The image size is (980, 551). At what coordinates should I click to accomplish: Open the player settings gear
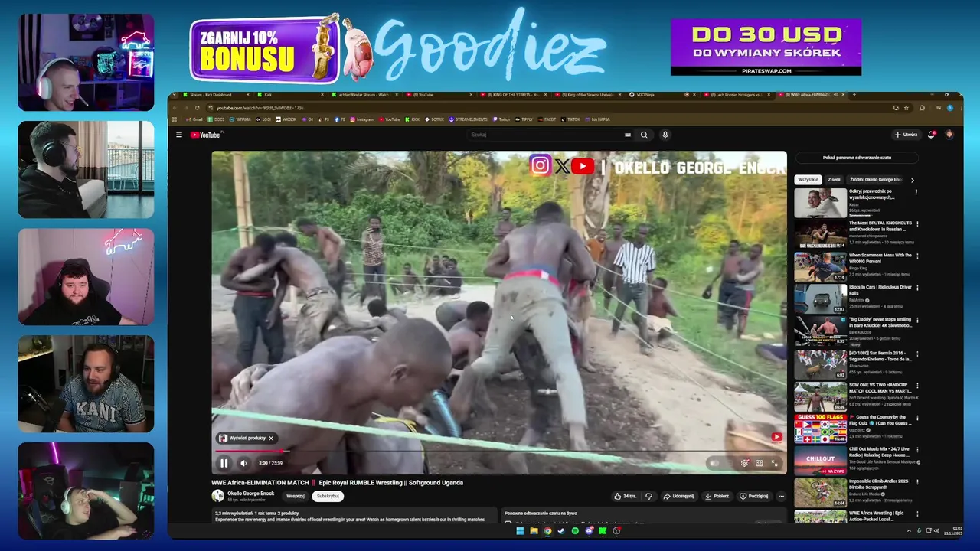[744, 463]
